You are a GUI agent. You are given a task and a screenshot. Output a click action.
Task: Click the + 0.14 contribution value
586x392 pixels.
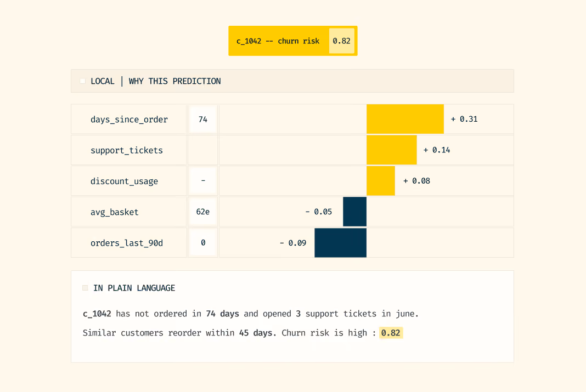(437, 150)
